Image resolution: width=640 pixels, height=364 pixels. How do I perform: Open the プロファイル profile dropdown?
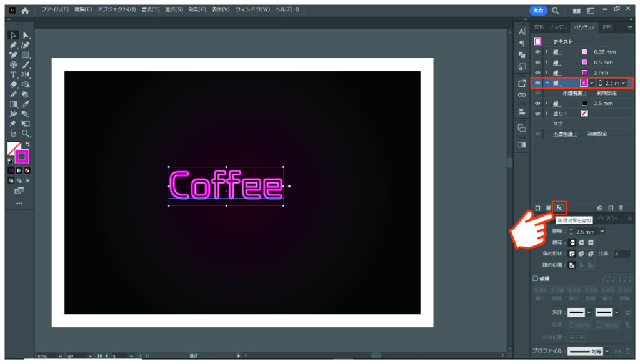pyautogui.click(x=607, y=352)
